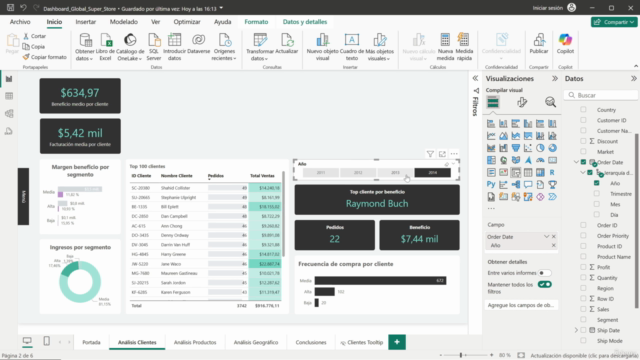Open the DAX query view icon
The height and width of the screenshot is (360, 640).
9,131
